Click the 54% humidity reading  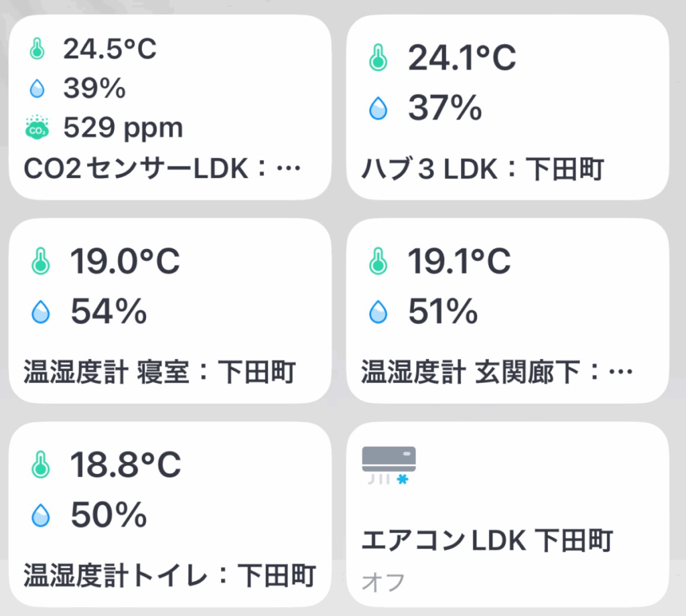click(x=109, y=311)
